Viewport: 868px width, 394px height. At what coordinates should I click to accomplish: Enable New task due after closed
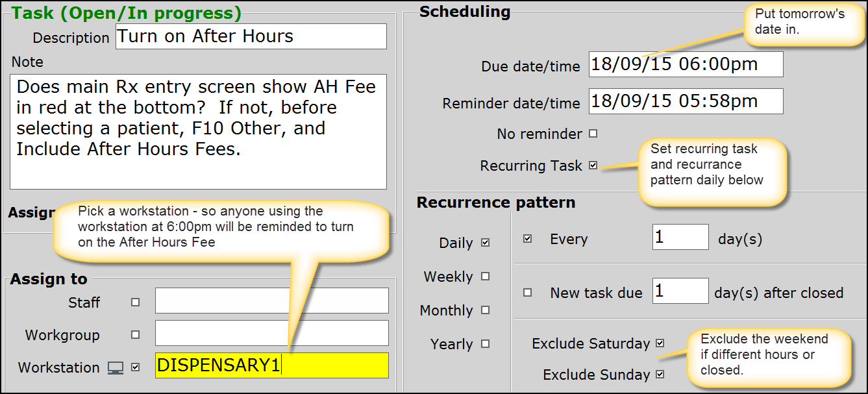[527, 293]
